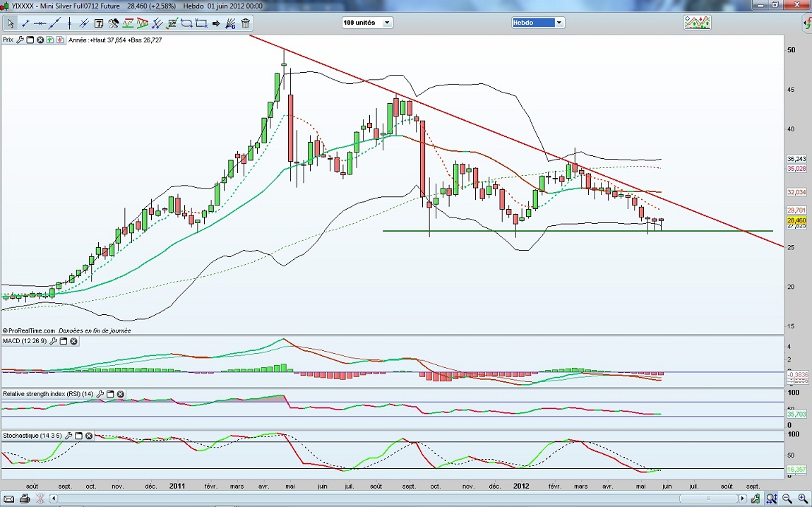
Task: Select the arrow cursor tool
Action: [11, 23]
